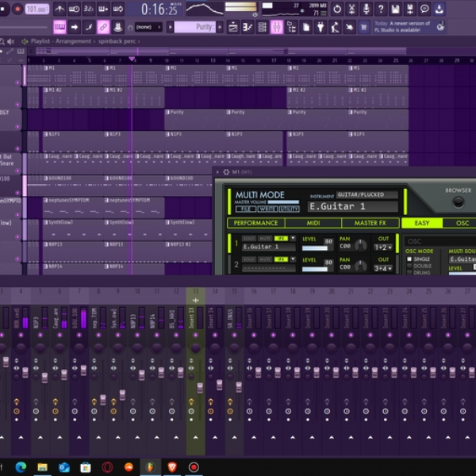The image size is (476, 476).
Task: Click the UTILITY button under Multi Mode
Action: (289, 209)
